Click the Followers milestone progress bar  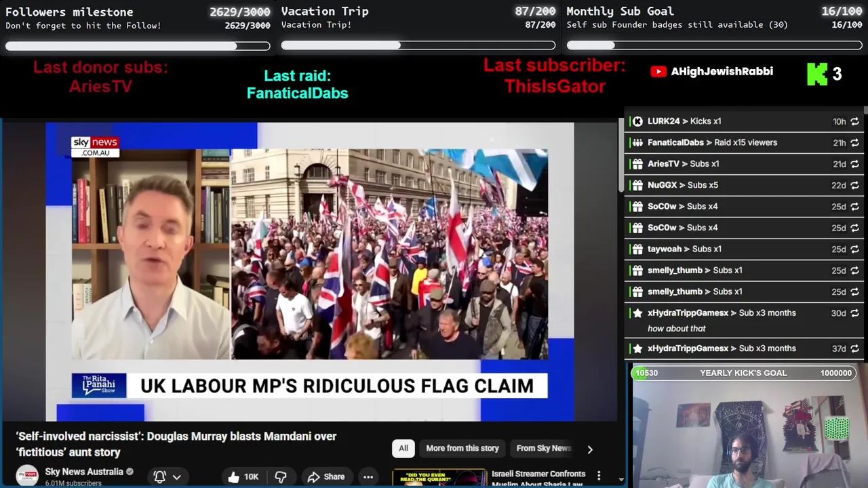point(138,46)
